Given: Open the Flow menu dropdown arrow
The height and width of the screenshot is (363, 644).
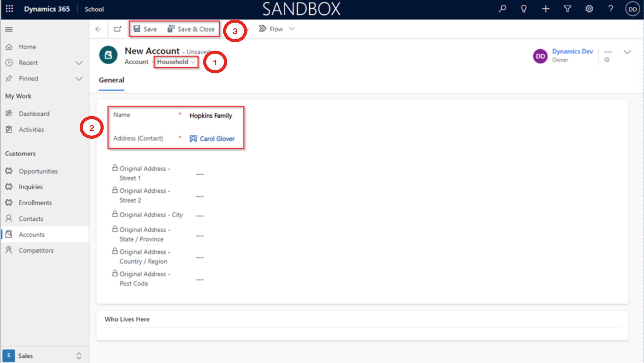Looking at the screenshot, I should tap(292, 29).
